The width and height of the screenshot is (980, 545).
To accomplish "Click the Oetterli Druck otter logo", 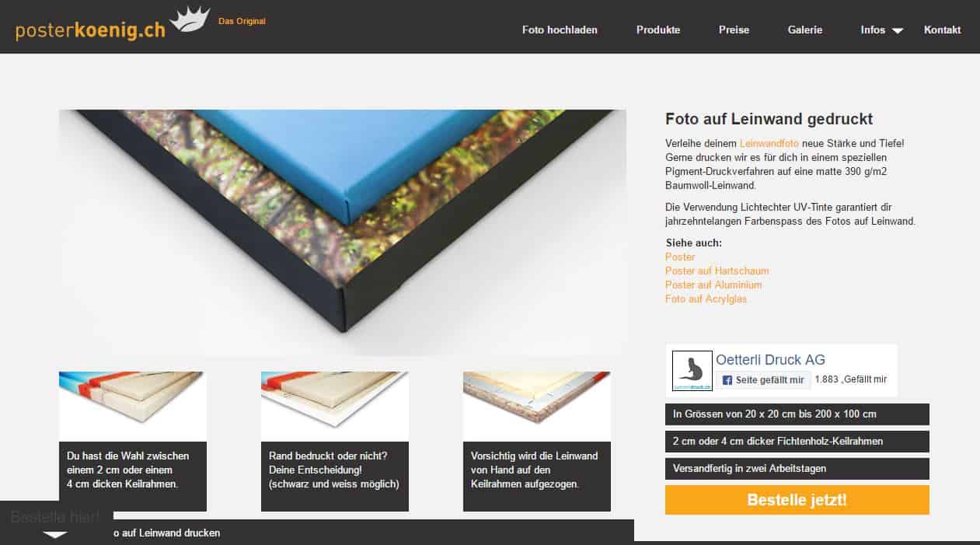I will tap(691, 370).
